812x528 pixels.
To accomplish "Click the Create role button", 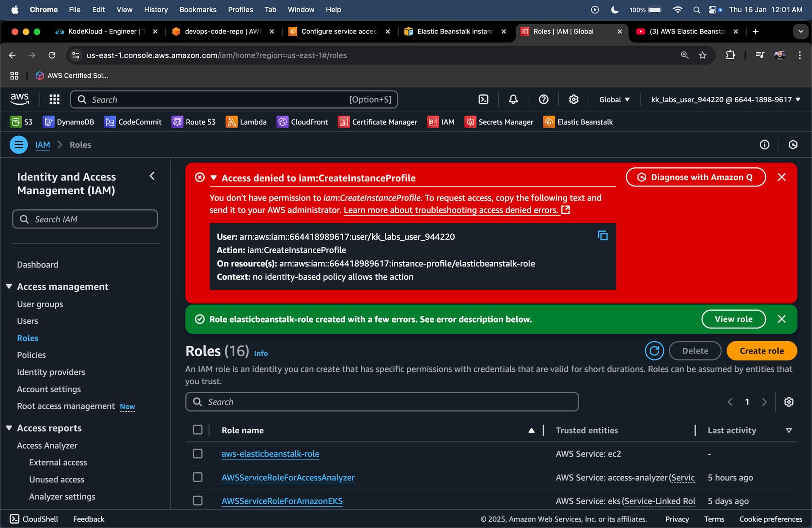I will (761, 351).
